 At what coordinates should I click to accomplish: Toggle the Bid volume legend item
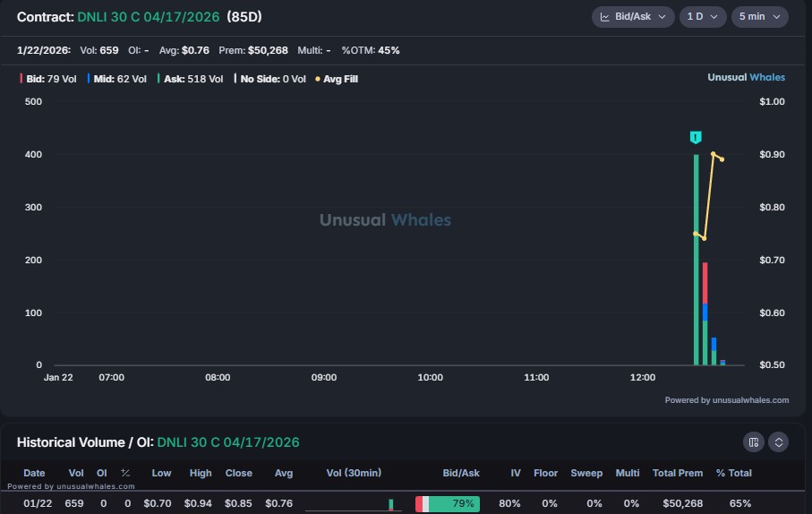click(48, 79)
